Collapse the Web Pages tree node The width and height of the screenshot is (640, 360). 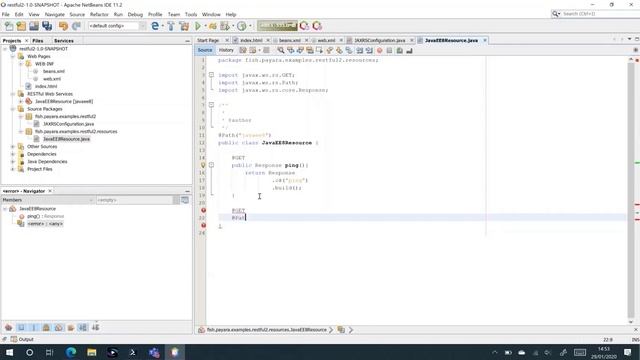click(x=13, y=56)
